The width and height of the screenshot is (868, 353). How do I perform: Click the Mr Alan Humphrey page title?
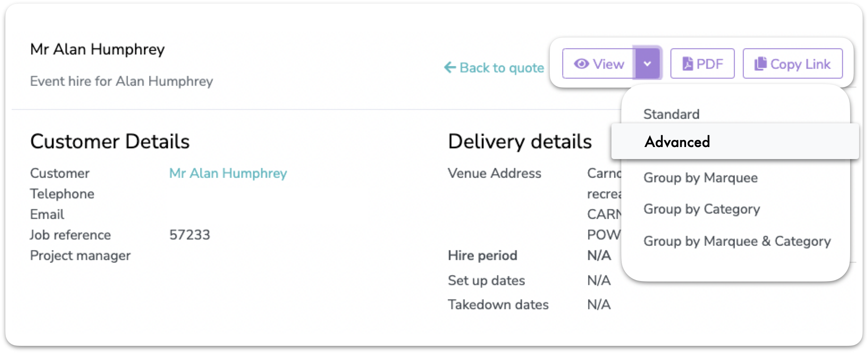coord(97,49)
